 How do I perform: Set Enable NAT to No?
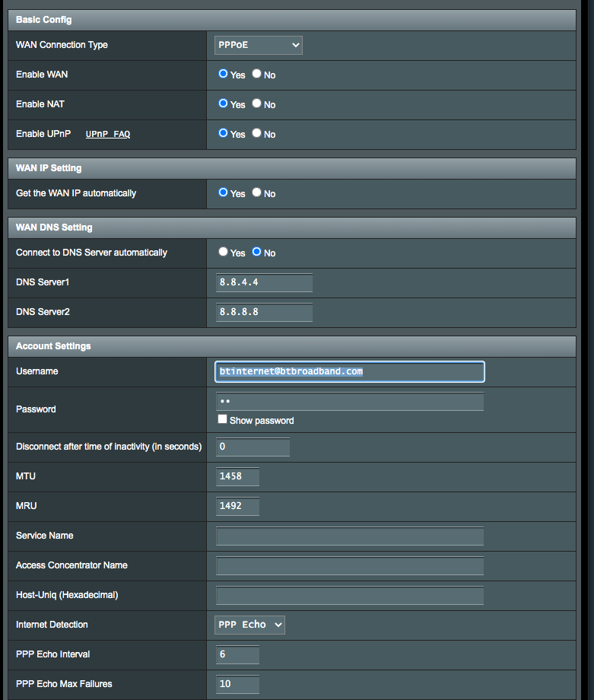pyautogui.click(x=257, y=103)
